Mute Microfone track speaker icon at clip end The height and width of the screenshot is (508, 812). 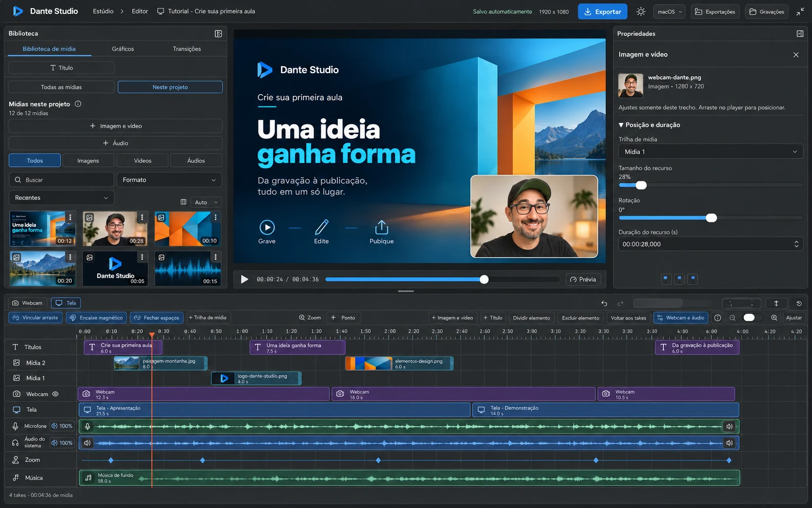tap(730, 426)
